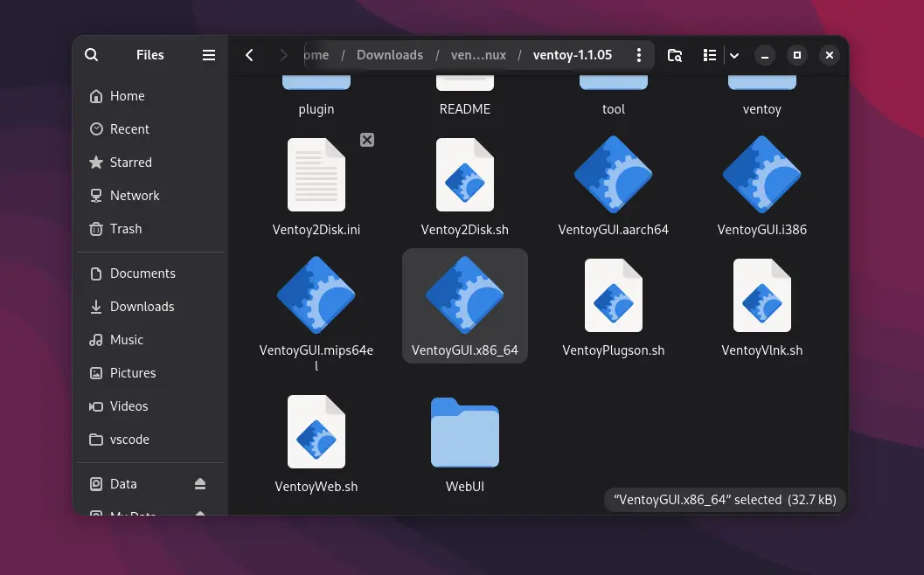Screen dimensions: 924x575
Task: Eject the Data drive
Action: click(200, 484)
